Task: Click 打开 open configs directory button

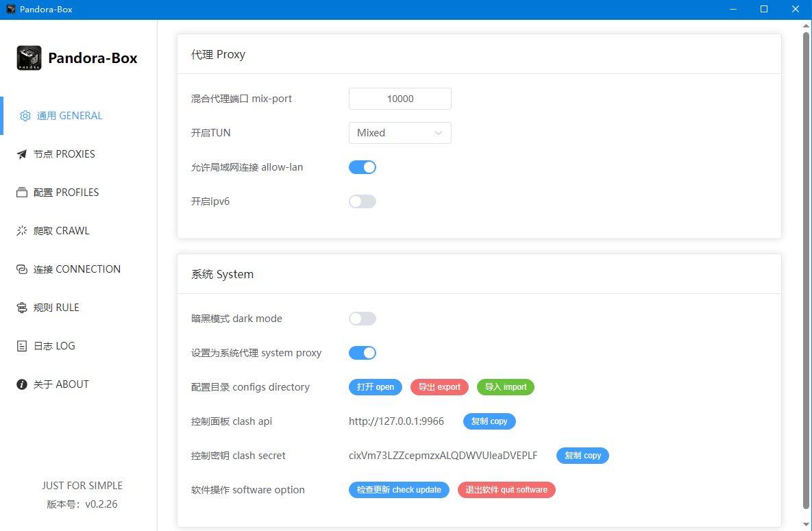Action: [x=376, y=387]
